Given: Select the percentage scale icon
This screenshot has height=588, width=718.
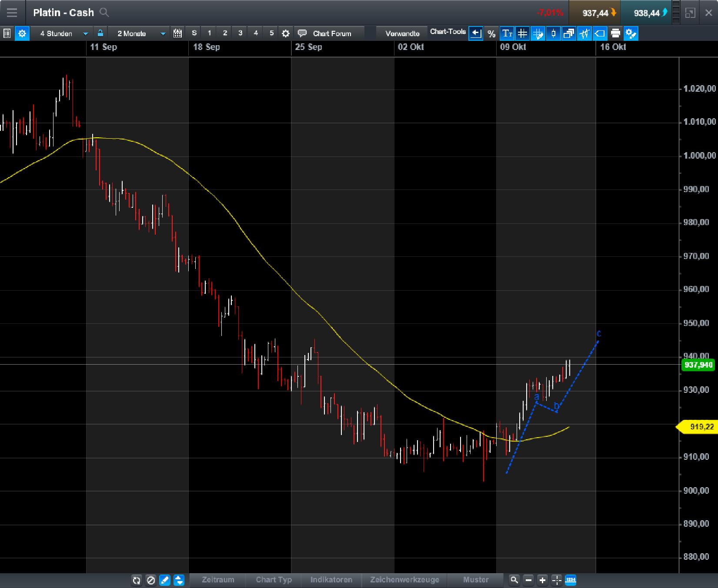Looking at the screenshot, I should pyautogui.click(x=491, y=33).
